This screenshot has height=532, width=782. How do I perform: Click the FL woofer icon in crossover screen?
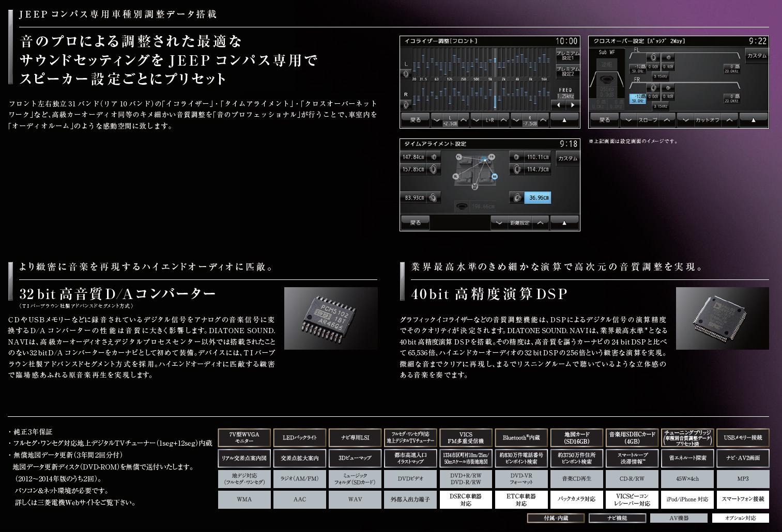(x=653, y=57)
